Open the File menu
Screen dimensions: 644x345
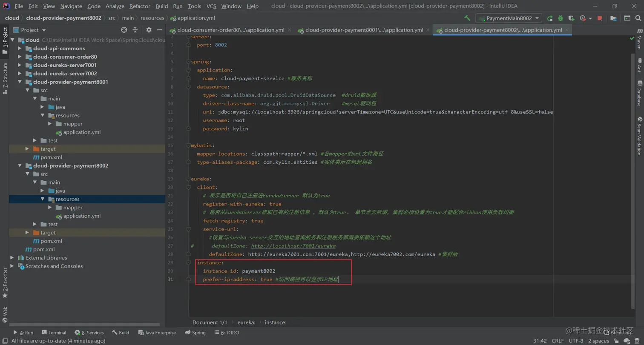click(x=19, y=6)
